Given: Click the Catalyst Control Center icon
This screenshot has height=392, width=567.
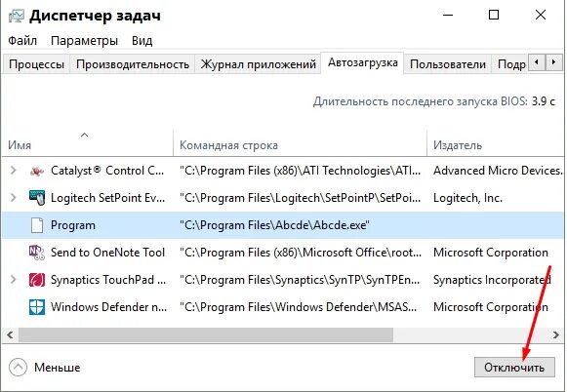Looking at the screenshot, I should coord(37,171).
